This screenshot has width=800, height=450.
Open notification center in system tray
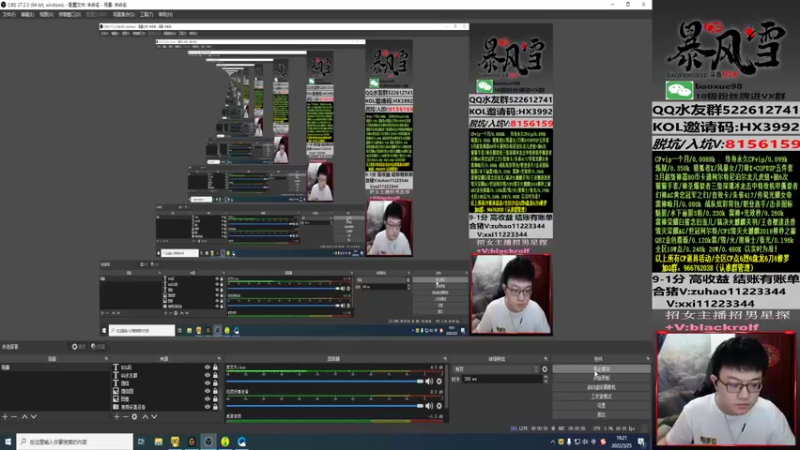(641, 442)
